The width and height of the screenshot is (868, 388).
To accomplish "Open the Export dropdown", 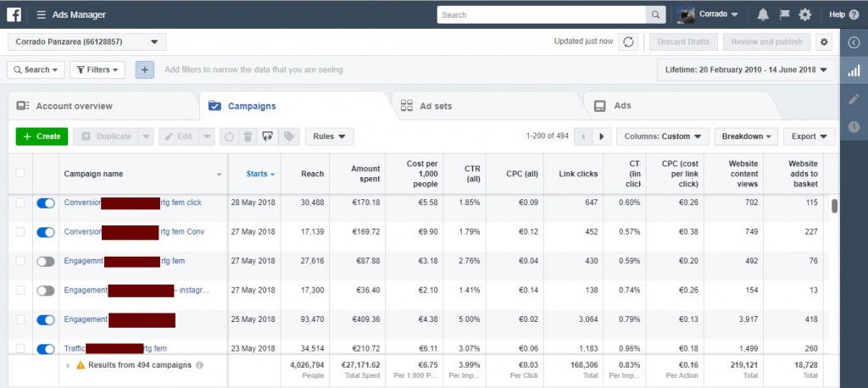I will coord(810,136).
